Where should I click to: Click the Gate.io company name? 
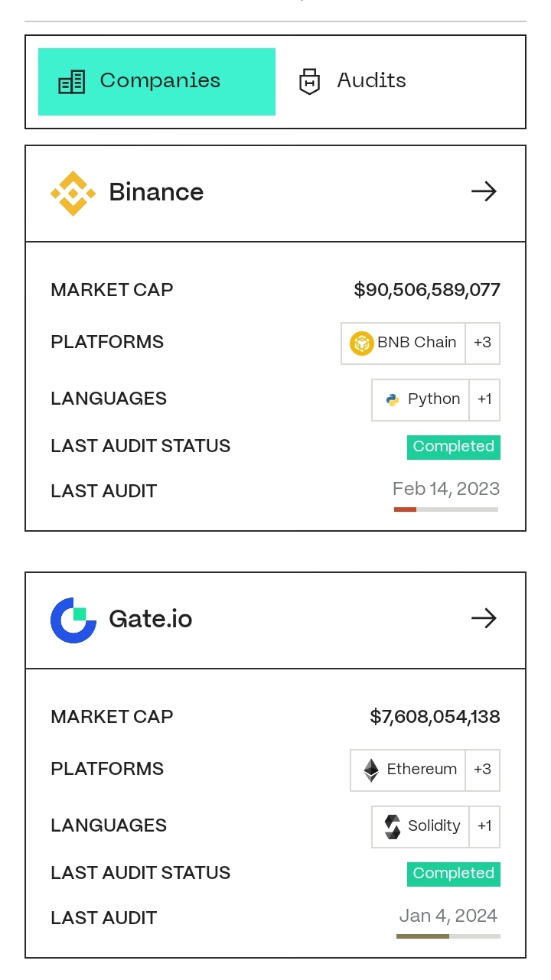pyautogui.click(x=151, y=619)
